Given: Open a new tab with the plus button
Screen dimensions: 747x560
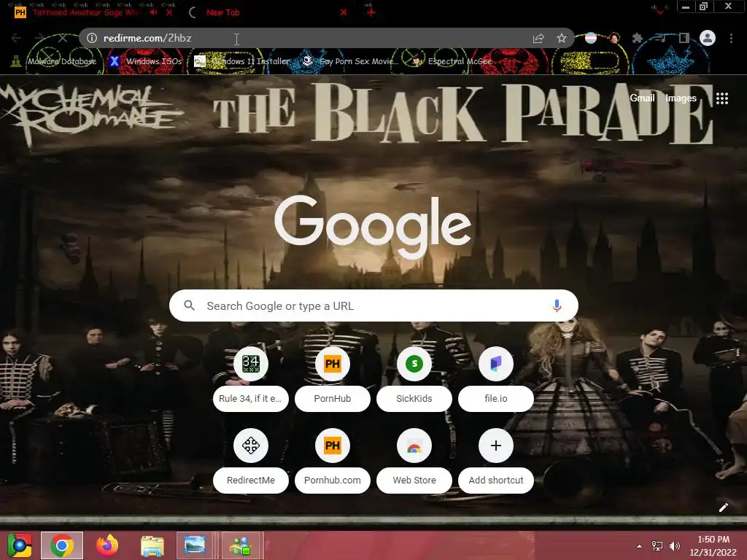Looking at the screenshot, I should [371, 12].
